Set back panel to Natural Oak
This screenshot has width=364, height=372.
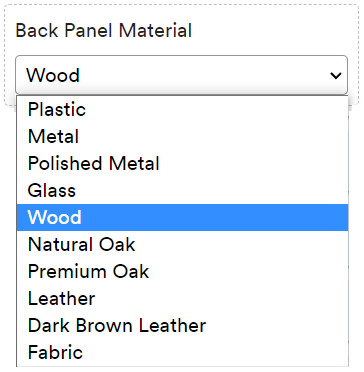182,244
